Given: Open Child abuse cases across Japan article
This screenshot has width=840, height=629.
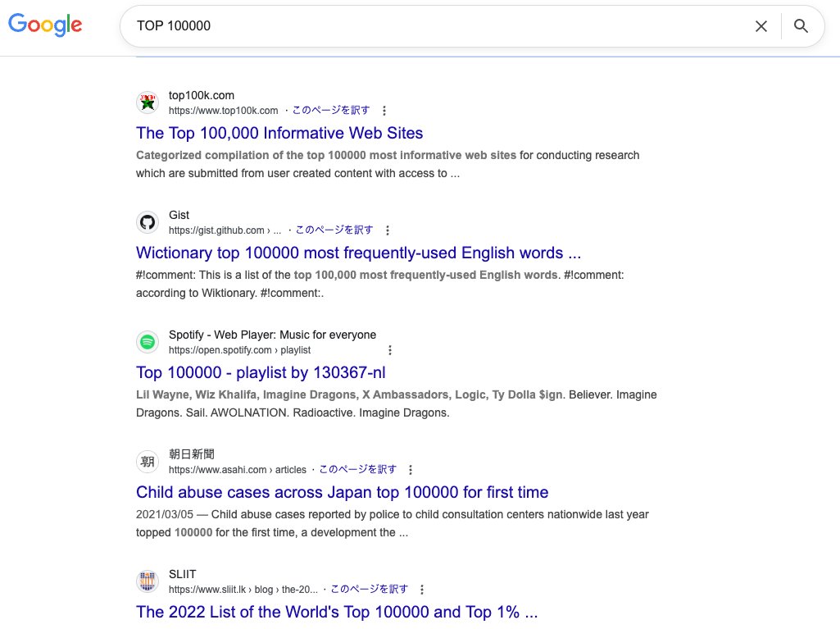Looking at the screenshot, I should pos(342,492).
